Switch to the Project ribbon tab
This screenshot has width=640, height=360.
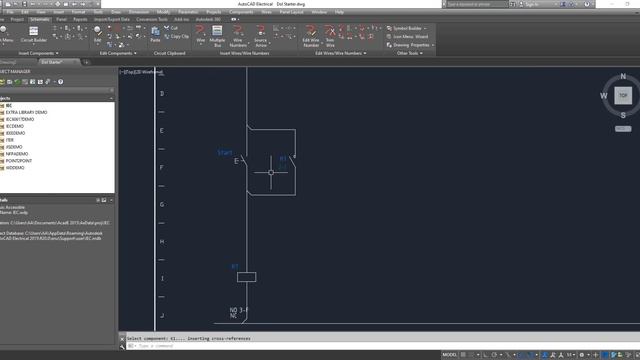17,19
